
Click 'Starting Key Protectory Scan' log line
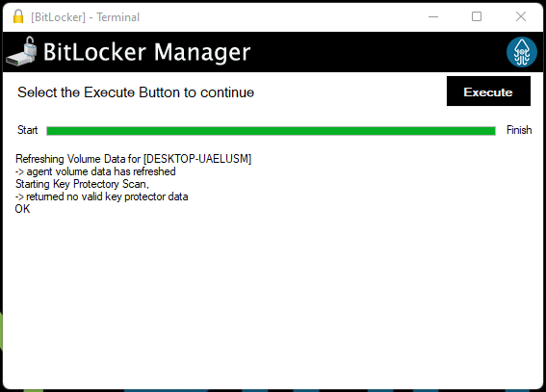pos(82,184)
